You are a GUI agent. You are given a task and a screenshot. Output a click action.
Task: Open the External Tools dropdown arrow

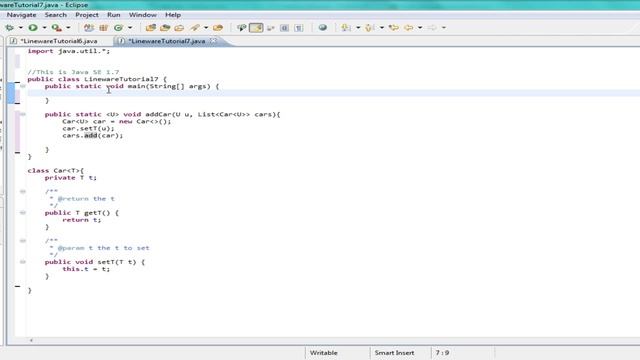[68, 28]
